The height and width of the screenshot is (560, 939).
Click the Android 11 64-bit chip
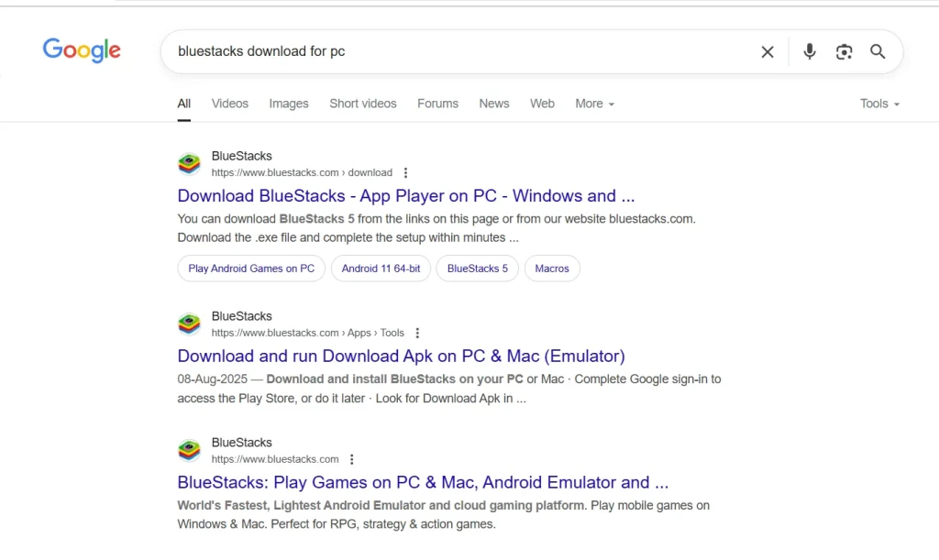click(x=381, y=268)
